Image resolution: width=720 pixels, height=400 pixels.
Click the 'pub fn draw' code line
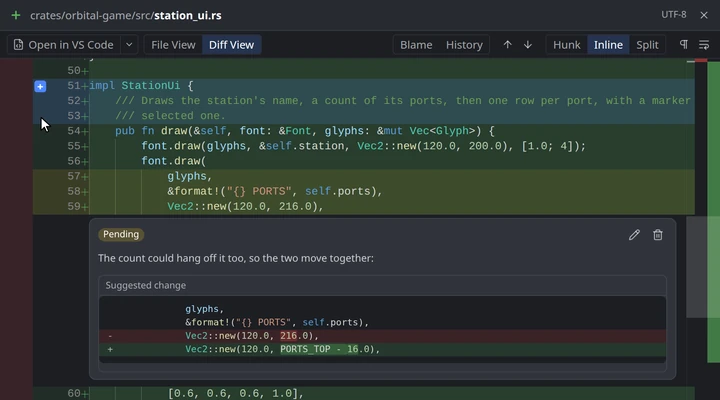click(304, 131)
